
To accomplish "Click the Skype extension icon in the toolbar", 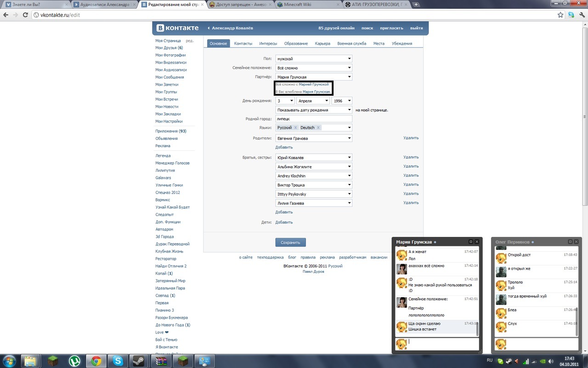I will coord(571,15).
